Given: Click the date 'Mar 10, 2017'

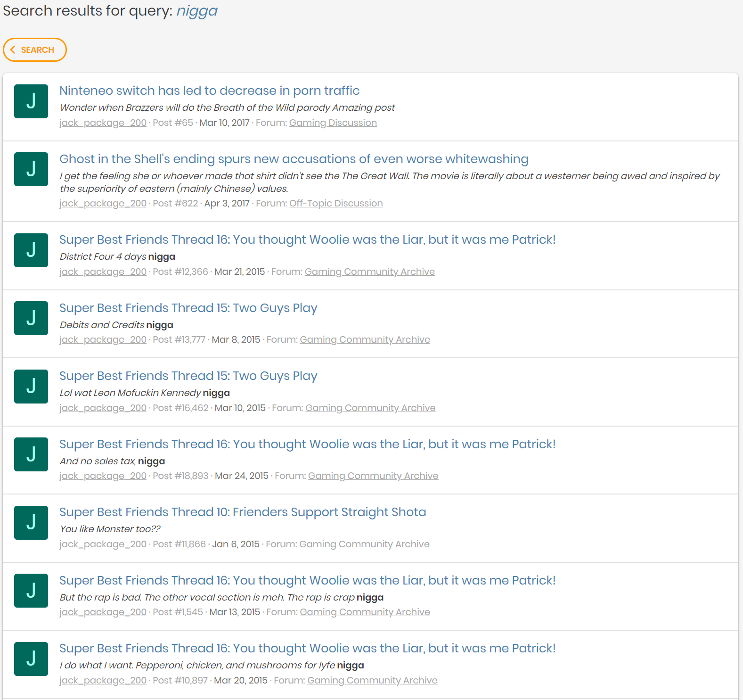Looking at the screenshot, I should pos(224,123).
